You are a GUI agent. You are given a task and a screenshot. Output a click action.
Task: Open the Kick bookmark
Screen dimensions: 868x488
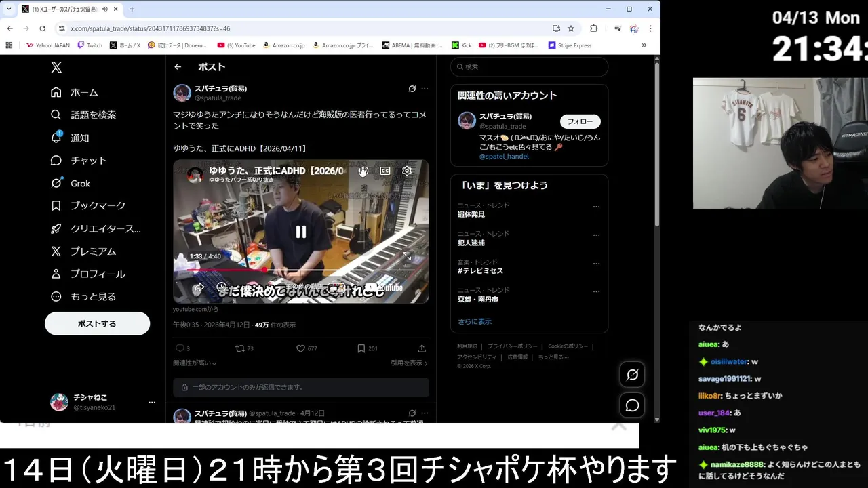point(461,45)
